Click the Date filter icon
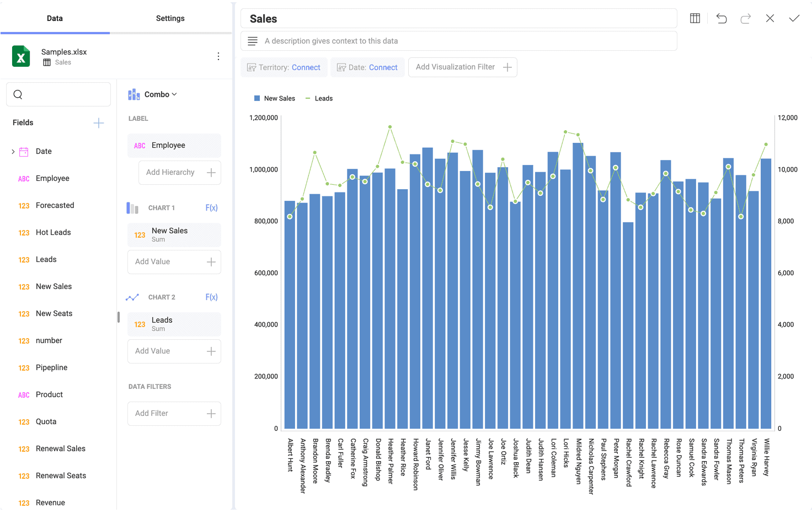The image size is (812, 524). 341,67
